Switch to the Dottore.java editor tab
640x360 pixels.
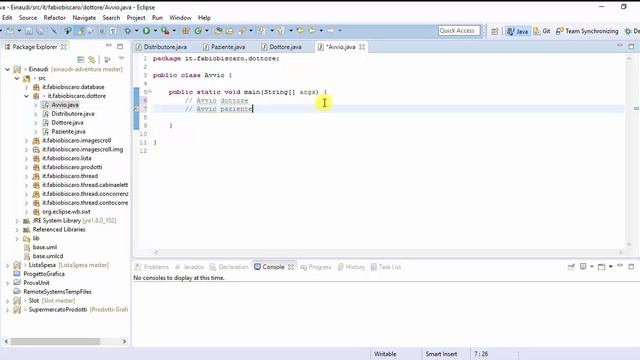282,47
